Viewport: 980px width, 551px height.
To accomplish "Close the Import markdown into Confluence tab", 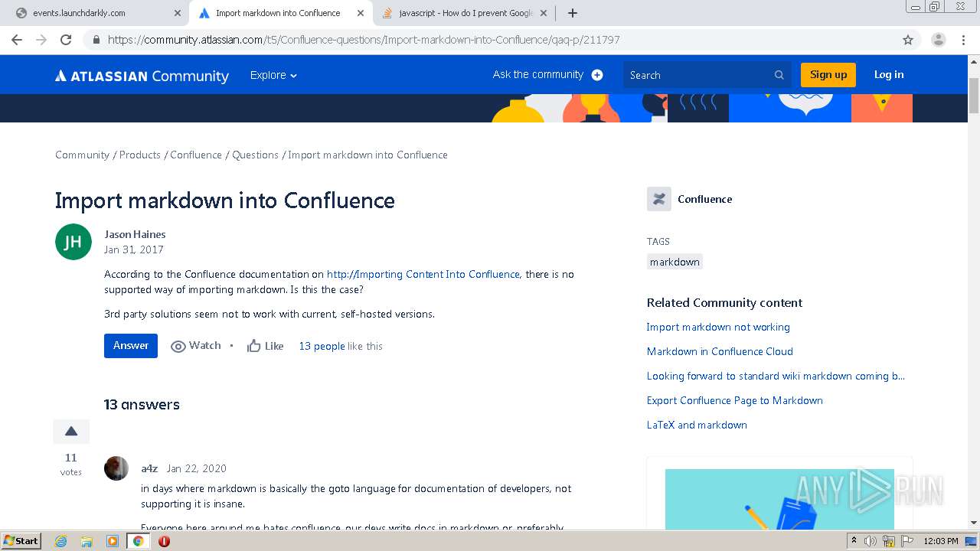I will (x=360, y=13).
